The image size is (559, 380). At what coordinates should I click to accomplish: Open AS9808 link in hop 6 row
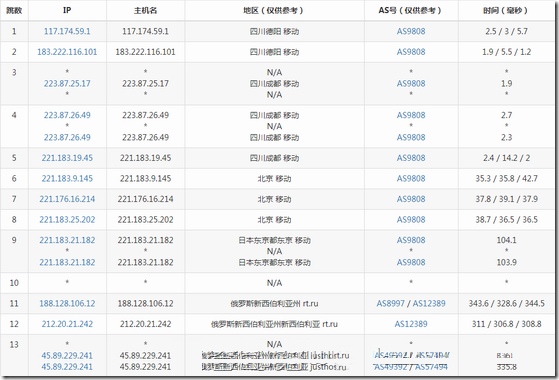[411, 179]
